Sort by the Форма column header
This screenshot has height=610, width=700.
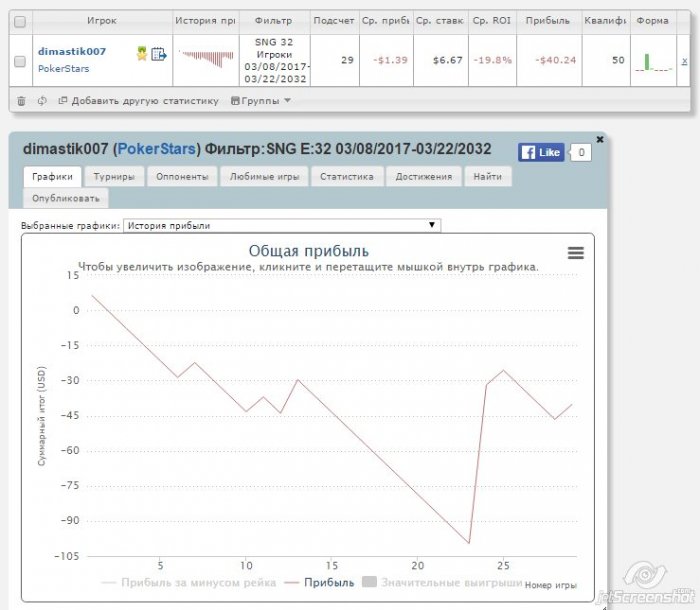(x=653, y=21)
